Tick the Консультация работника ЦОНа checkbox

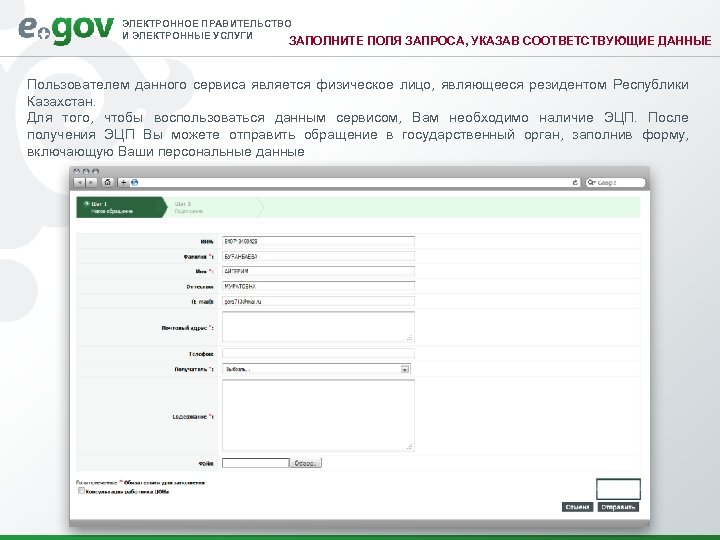point(81,491)
